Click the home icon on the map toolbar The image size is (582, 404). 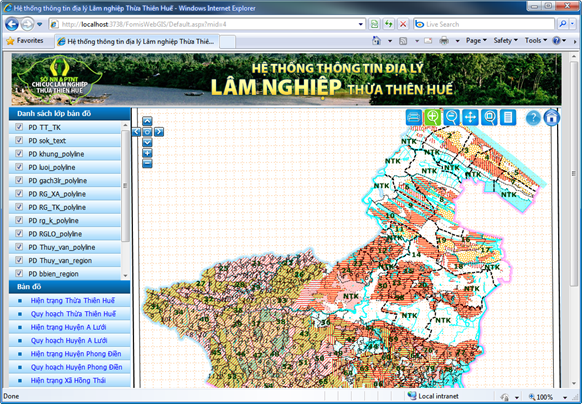click(x=552, y=118)
